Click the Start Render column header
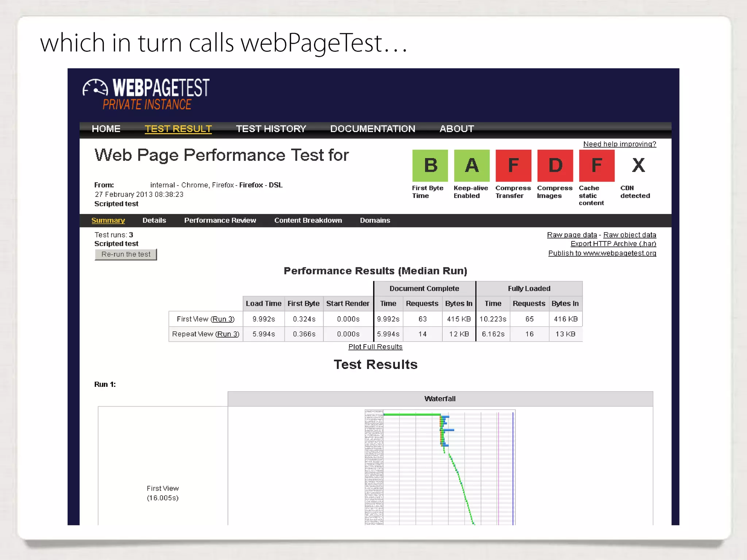The width and height of the screenshot is (747, 560). click(348, 303)
